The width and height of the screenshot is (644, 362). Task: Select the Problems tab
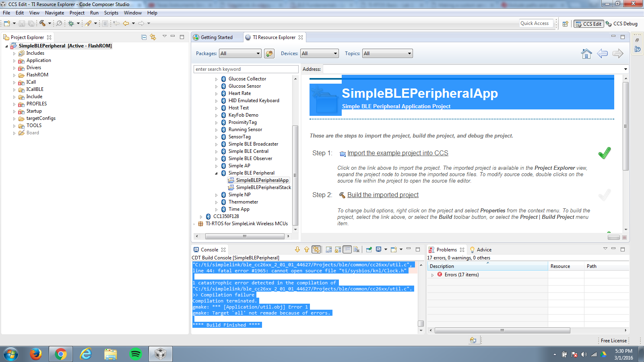[x=446, y=250]
